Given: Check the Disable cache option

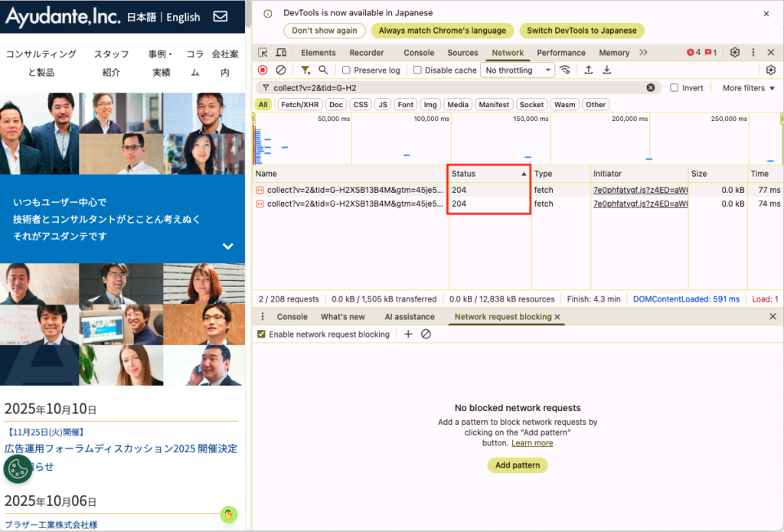Looking at the screenshot, I should pos(417,70).
